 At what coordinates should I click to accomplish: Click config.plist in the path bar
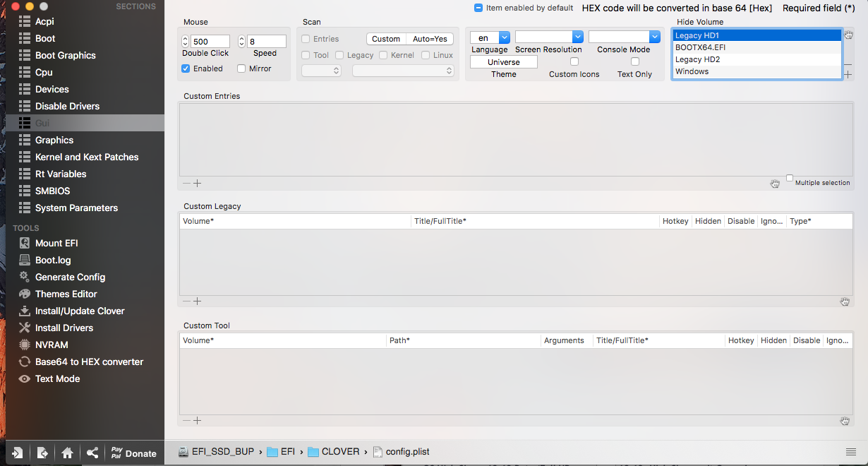point(401,452)
